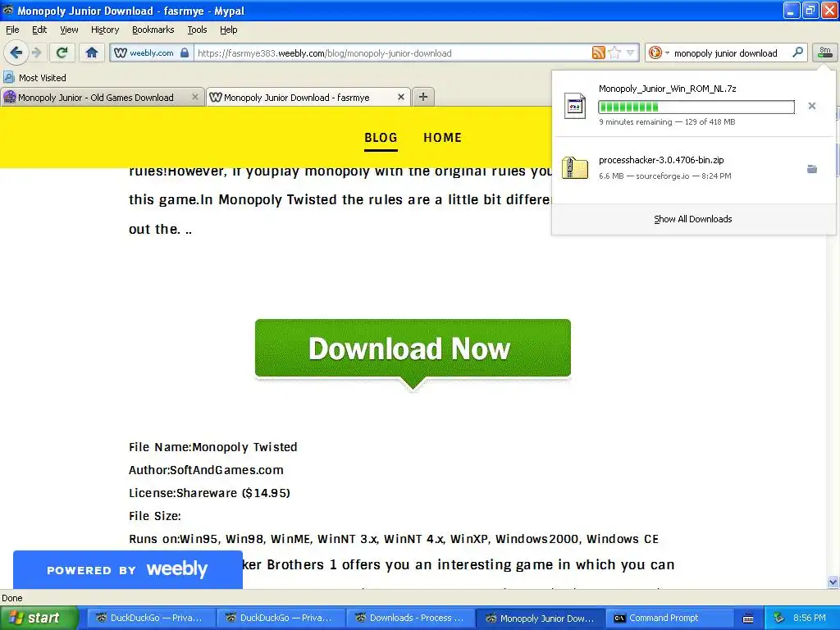This screenshot has width=840, height=630.
Task: Close the Old Games Download tab
Action: pyautogui.click(x=195, y=97)
